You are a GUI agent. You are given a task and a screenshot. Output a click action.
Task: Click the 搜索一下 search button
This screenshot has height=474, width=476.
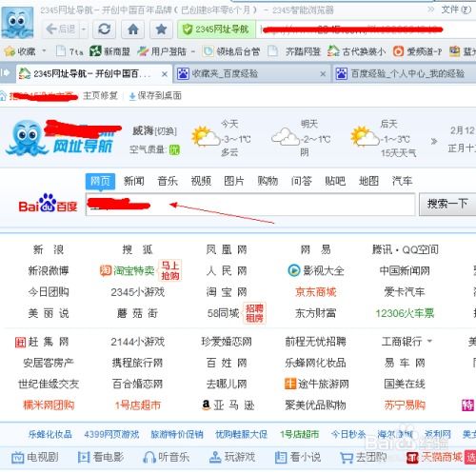[x=447, y=204]
